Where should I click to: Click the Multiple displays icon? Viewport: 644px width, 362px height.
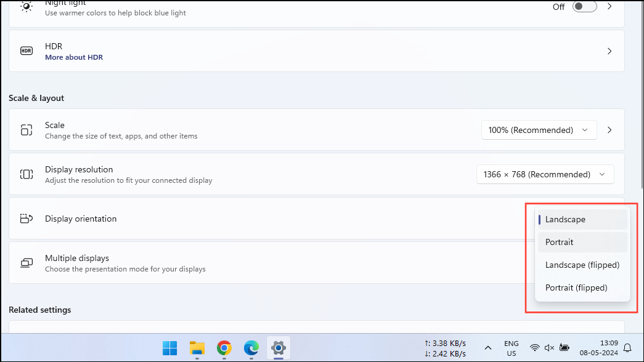tap(26, 263)
